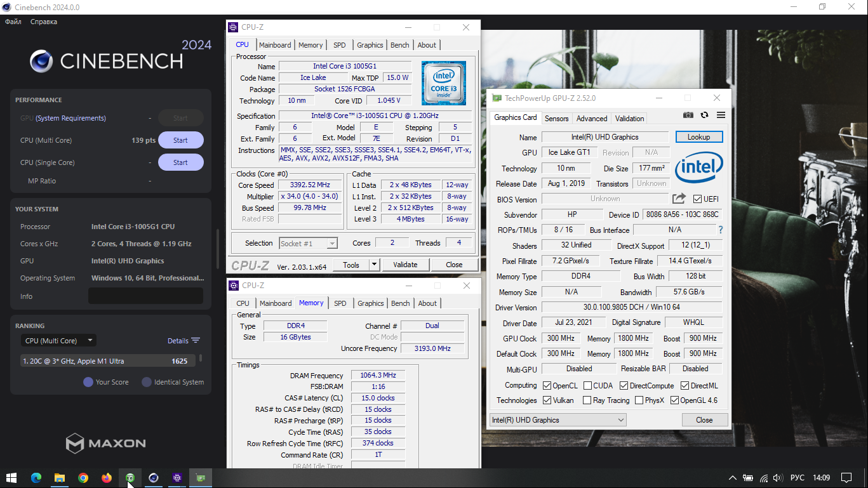Screen dimensions: 868x488
Task: Click Info input field in Cinebench
Action: click(x=145, y=296)
